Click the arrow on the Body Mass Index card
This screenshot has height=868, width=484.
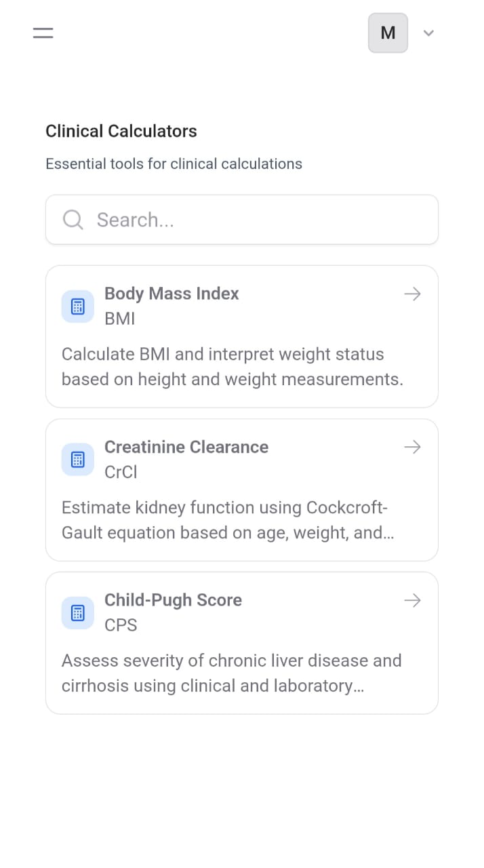pyautogui.click(x=412, y=294)
